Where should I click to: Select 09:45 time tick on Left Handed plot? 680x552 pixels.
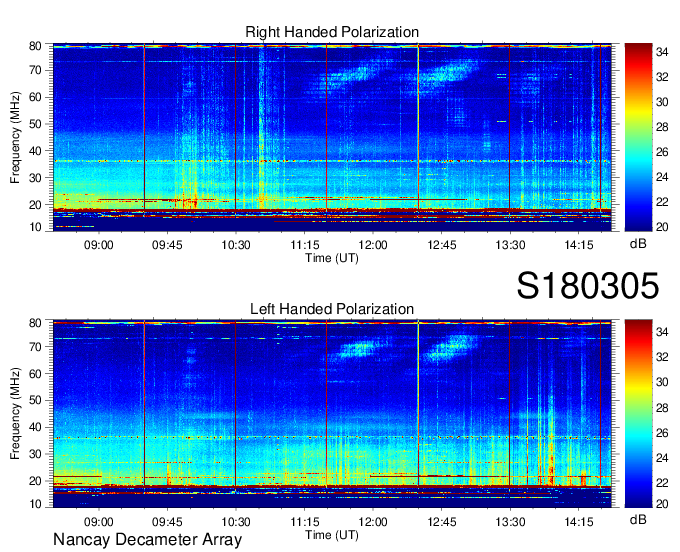(167, 522)
